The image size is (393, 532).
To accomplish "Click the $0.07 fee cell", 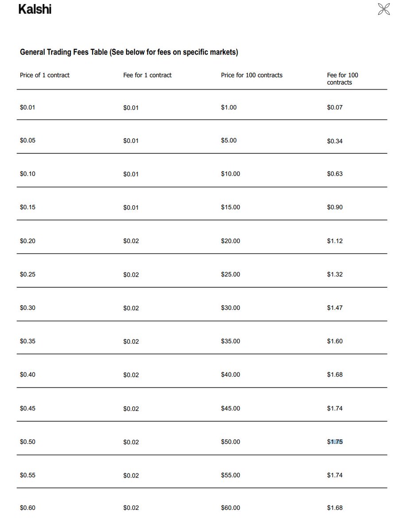I will [x=335, y=107].
